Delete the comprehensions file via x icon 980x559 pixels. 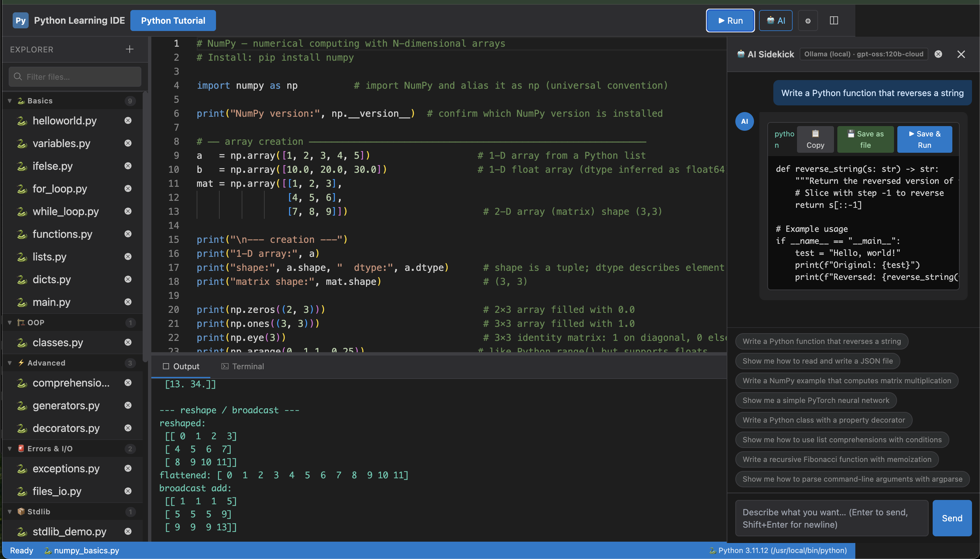pyautogui.click(x=128, y=383)
